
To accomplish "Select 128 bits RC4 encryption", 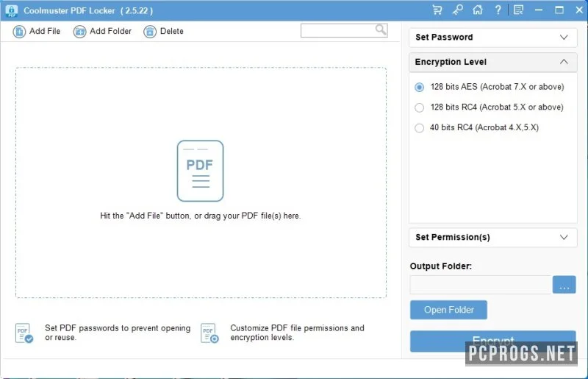I will click(419, 107).
